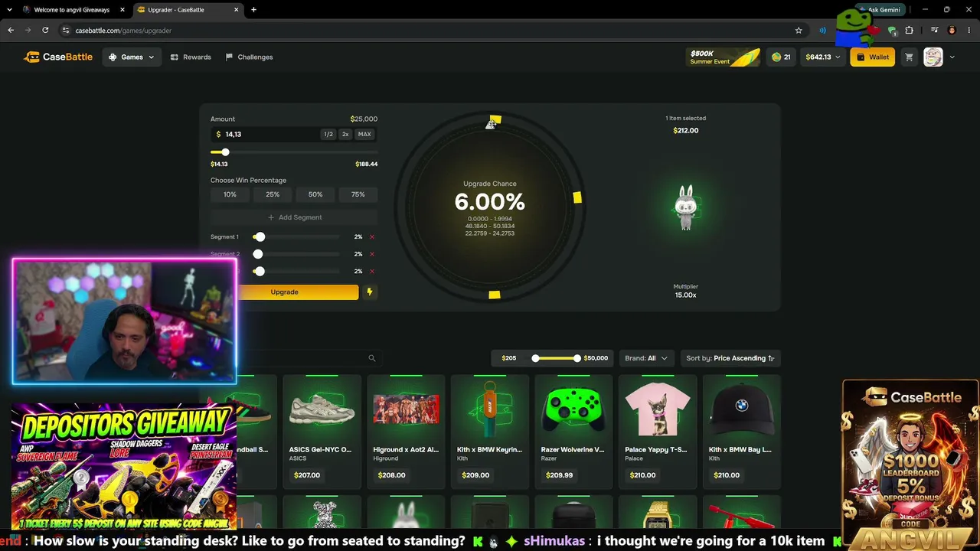Image resolution: width=980 pixels, height=551 pixels.
Task: Open the user profile avatar
Action: [x=933, y=57]
